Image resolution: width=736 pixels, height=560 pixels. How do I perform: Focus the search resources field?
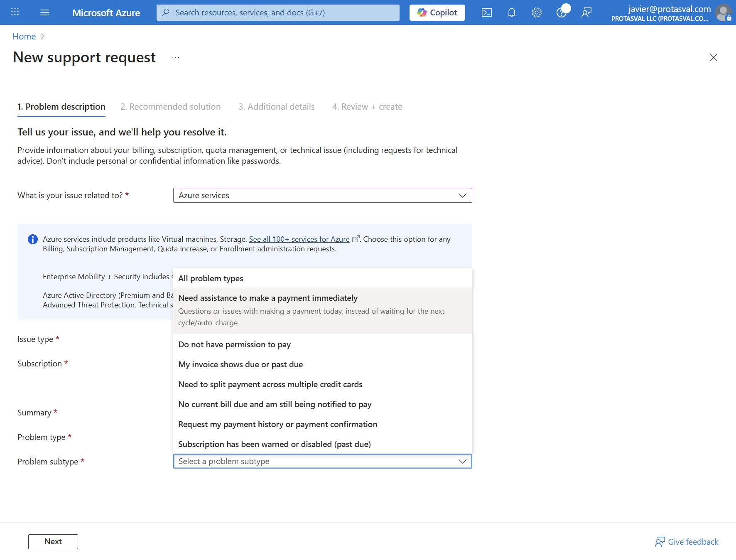tap(278, 12)
